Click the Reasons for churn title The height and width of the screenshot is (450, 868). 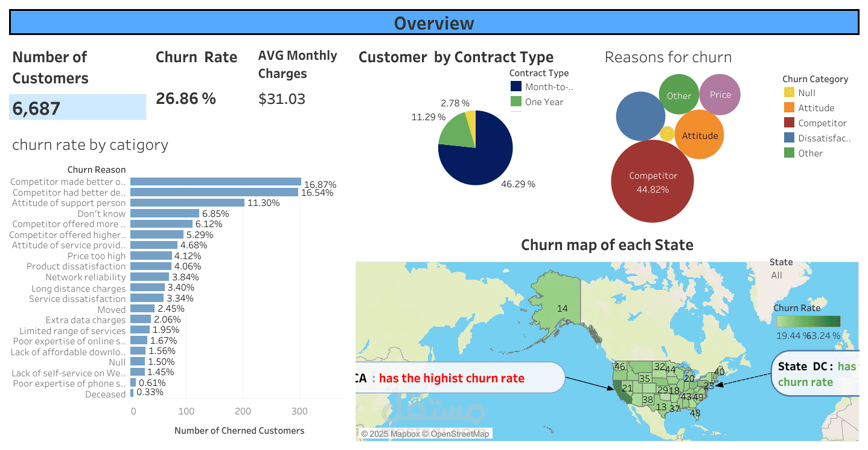coord(668,57)
